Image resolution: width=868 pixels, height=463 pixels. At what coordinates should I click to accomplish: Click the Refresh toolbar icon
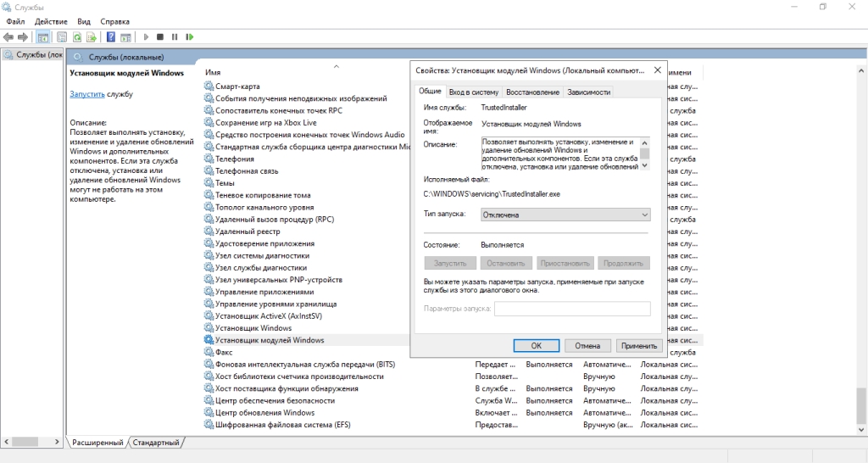pos(77,37)
